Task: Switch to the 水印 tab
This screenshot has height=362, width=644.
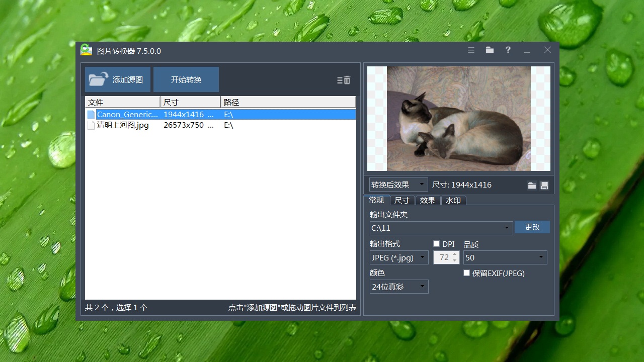Action: (x=453, y=200)
